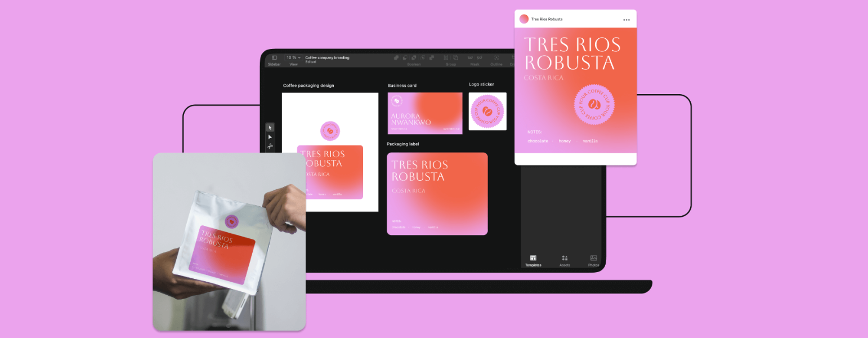Click the Ungroup icon in toolbar

coord(455,57)
